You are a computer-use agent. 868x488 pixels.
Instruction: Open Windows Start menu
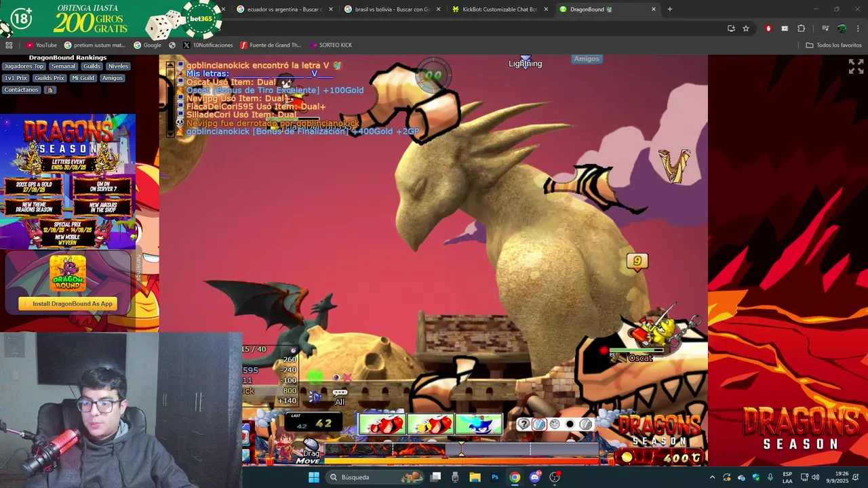(314, 477)
